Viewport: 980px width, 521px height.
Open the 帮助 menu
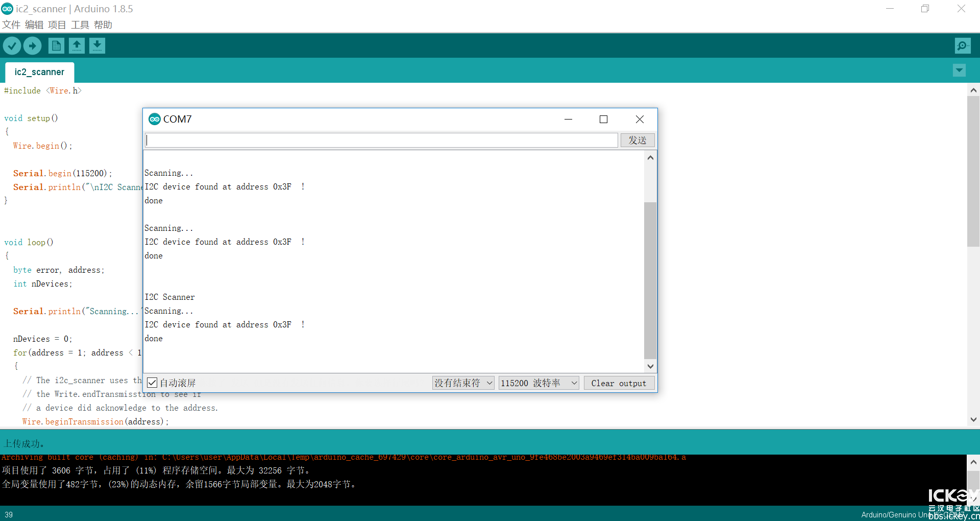(103, 25)
